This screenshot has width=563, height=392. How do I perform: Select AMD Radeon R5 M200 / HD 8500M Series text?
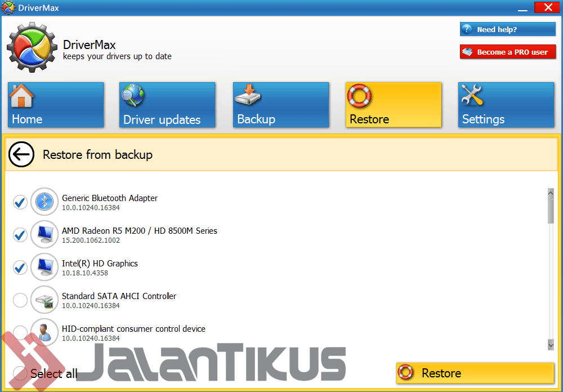point(139,231)
